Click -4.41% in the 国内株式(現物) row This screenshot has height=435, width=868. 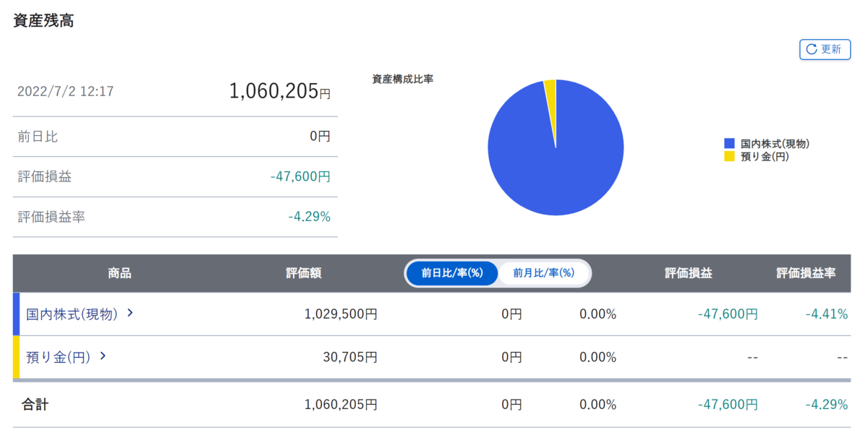(x=826, y=314)
